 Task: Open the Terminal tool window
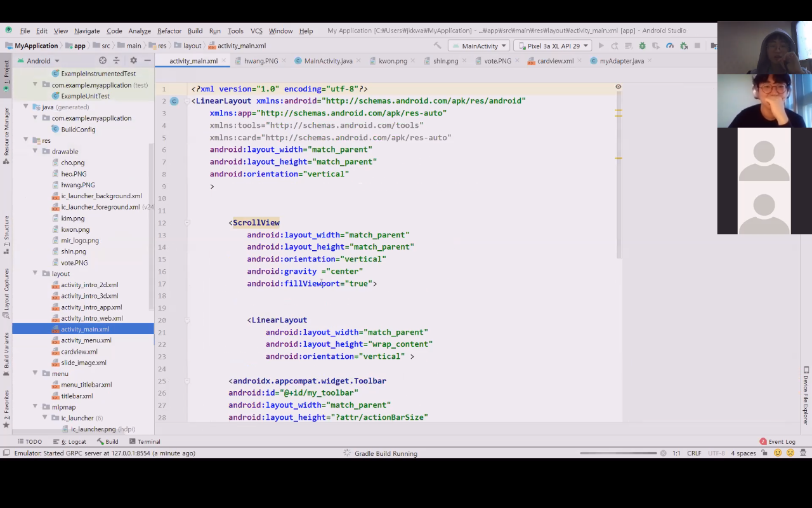pyautogui.click(x=145, y=441)
